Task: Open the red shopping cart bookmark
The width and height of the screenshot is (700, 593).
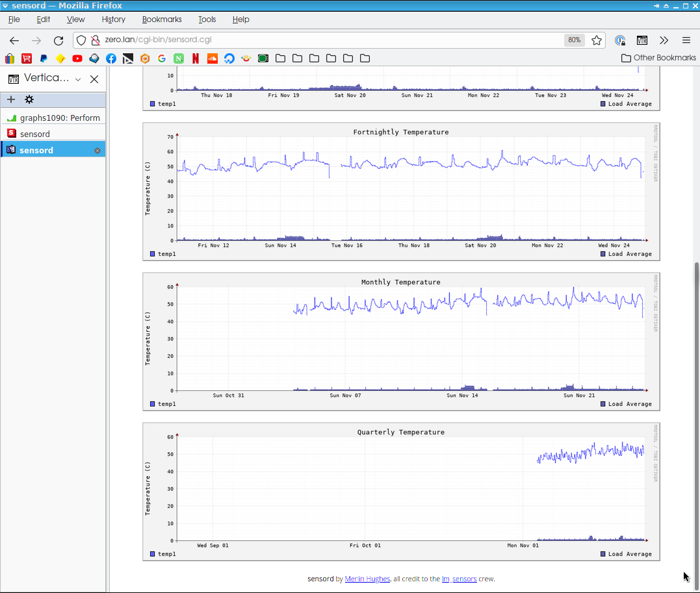Action: tap(27, 58)
